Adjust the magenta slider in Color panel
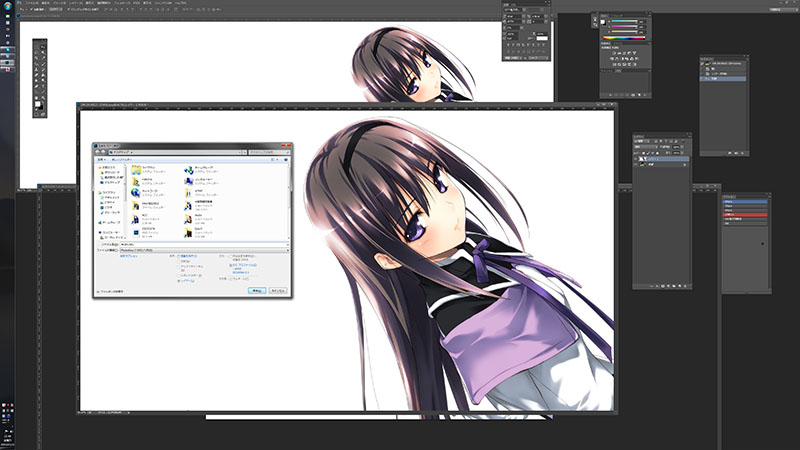800x450 pixels. (624, 26)
